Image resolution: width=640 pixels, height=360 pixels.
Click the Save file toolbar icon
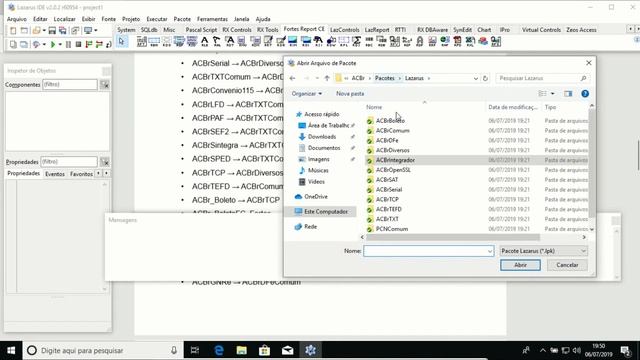(x=52, y=31)
